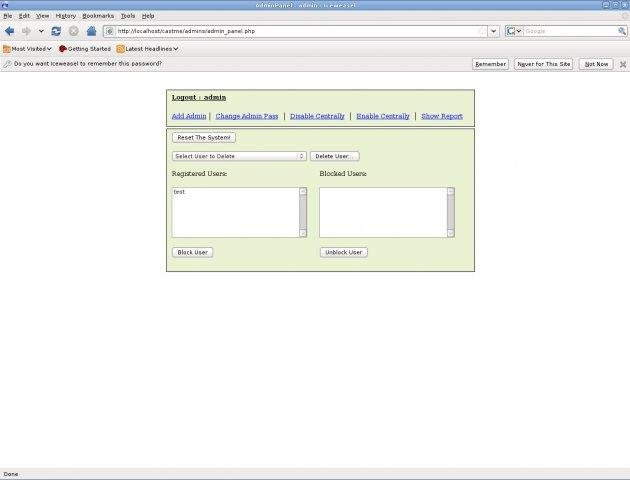
Task: Open the search engine selector dropdown
Action: (514, 31)
